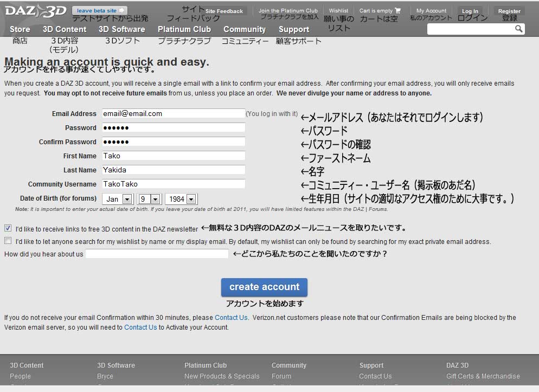Open the Platinum Club menu
Viewport: 539px width, 392px height.
click(x=184, y=29)
